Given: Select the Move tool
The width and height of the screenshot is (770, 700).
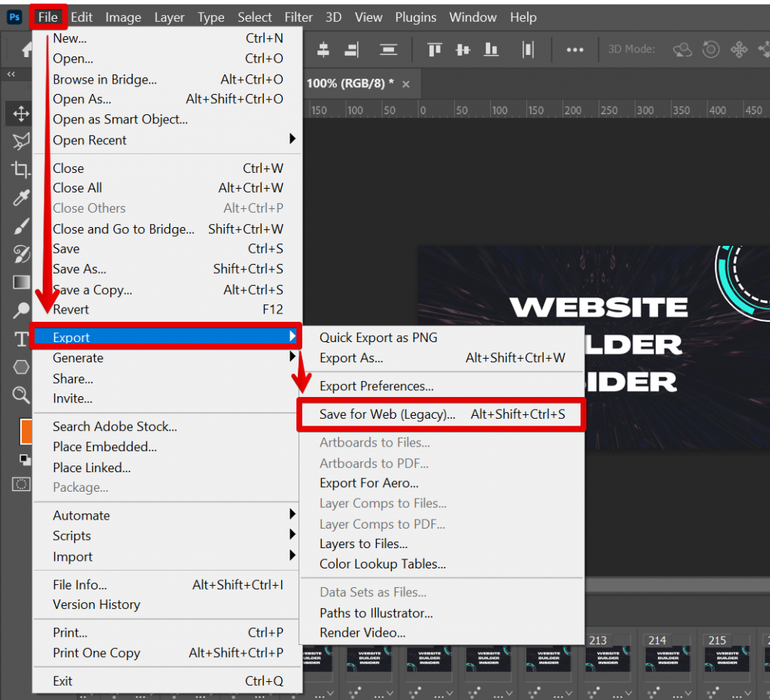Looking at the screenshot, I should [x=20, y=114].
